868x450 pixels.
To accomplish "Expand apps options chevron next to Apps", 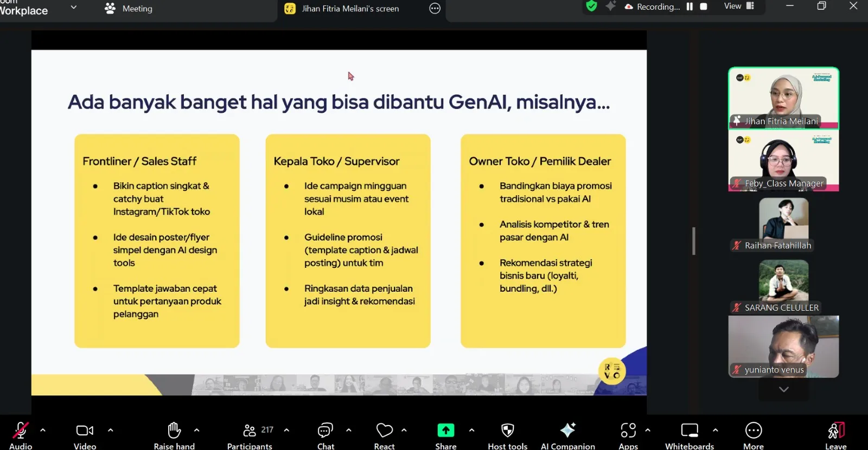I will [648, 430].
